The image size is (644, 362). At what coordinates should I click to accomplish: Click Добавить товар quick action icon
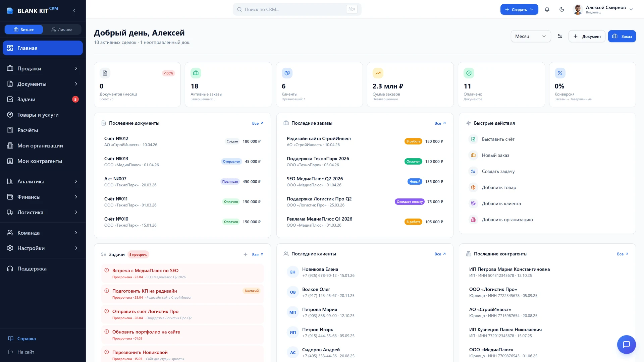473,187
